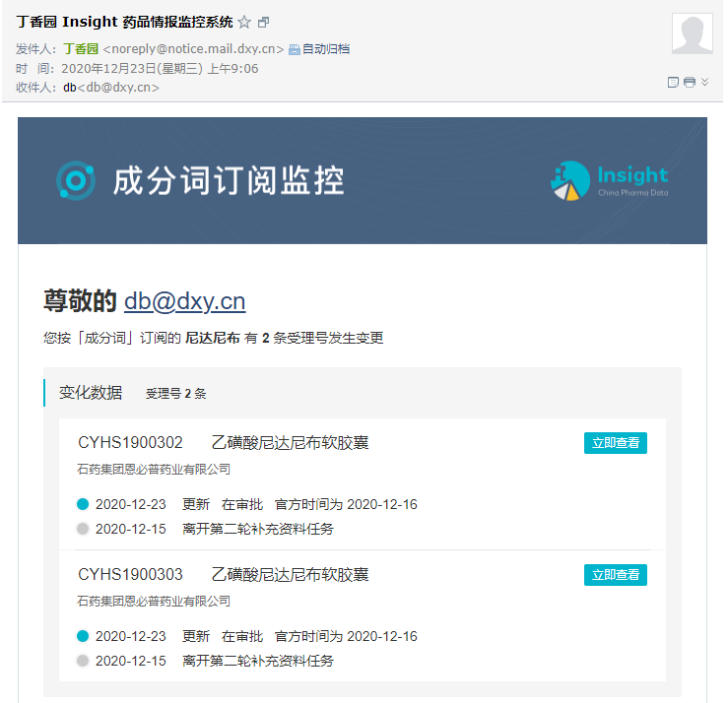Click the gray 2020-12-15 marker under CYHS1900302
This screenshot has width=728, height=703.
(83, 529)
